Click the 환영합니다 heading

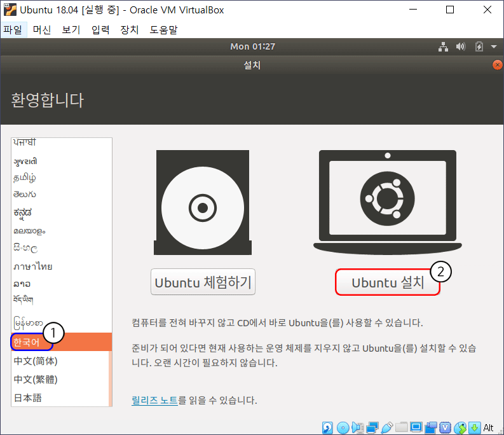48,100
